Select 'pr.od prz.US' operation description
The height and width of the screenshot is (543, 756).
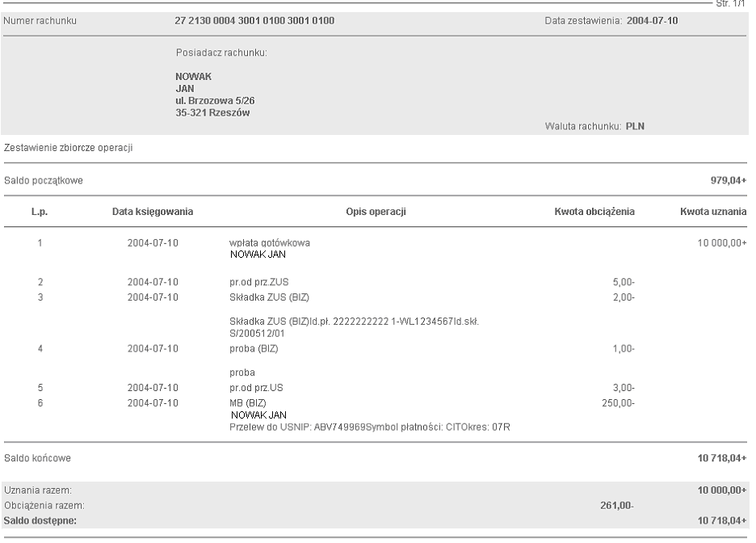point(256,388)
